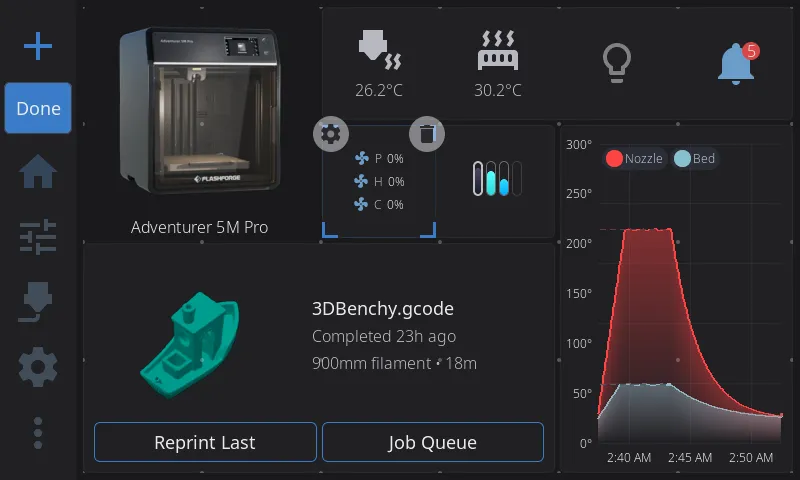
Task: Delete the fan widget with trash icon
Action: point(427,134)
